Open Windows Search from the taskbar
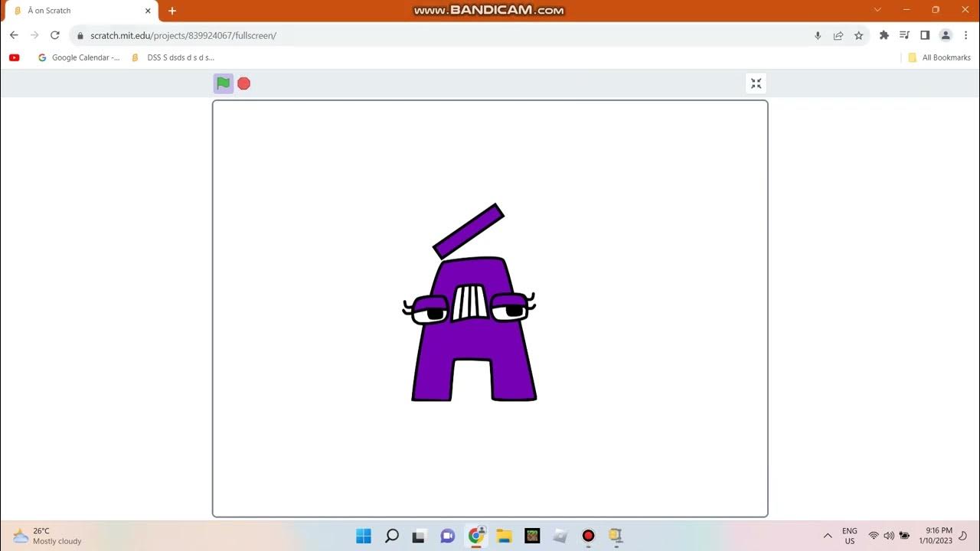 pyautogui.click(x=392, y=536)
